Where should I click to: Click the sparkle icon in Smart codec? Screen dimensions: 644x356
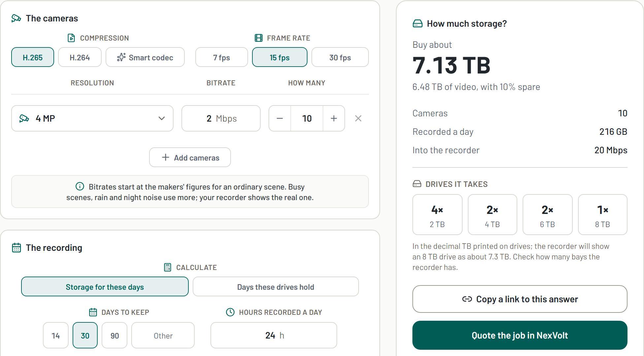(121, 57)
